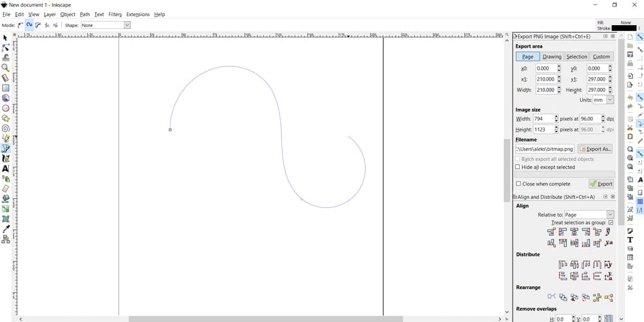Click image Width pixels spinner arrows
Image resolution: width=644 pixels, height=322 pixels.
[556, 118]
